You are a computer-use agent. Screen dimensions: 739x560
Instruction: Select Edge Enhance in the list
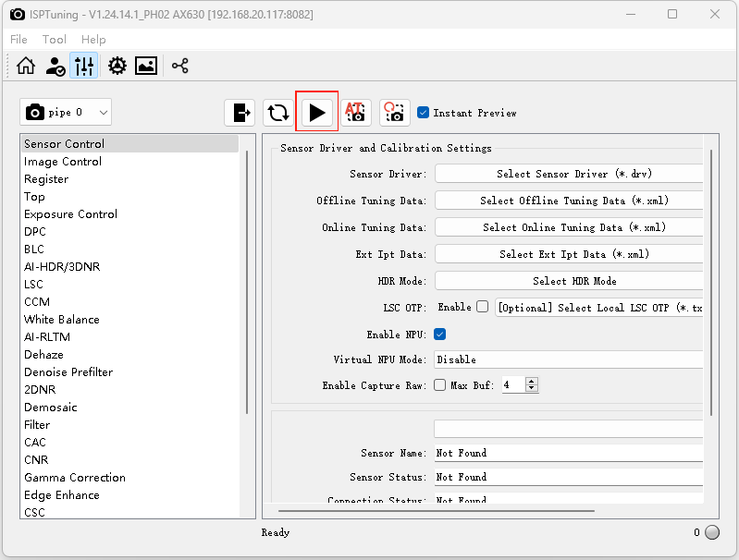[129, 495]
